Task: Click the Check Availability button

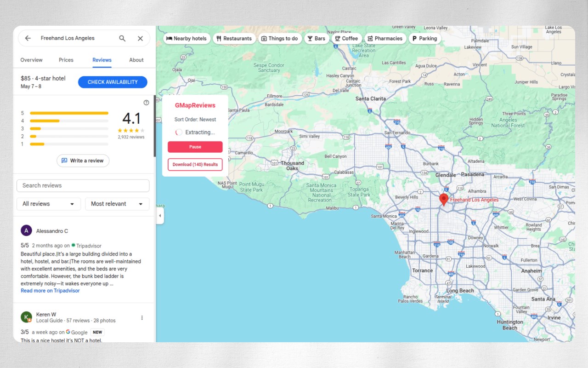Action: pos(113,82)
